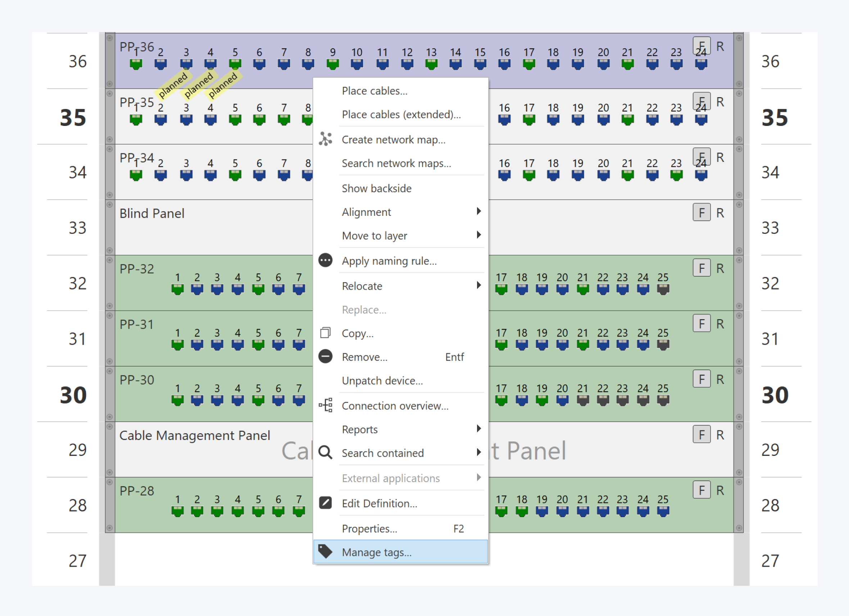The width and height of the screenshot is (849, 616).
Task: Click the Edit Definition pencil icon
Action: (325, 503)
